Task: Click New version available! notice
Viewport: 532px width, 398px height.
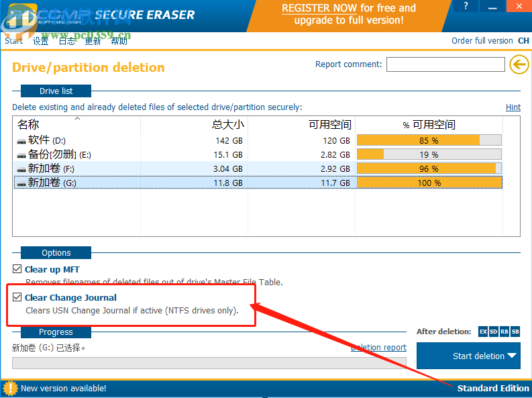Action: (64, 388)
